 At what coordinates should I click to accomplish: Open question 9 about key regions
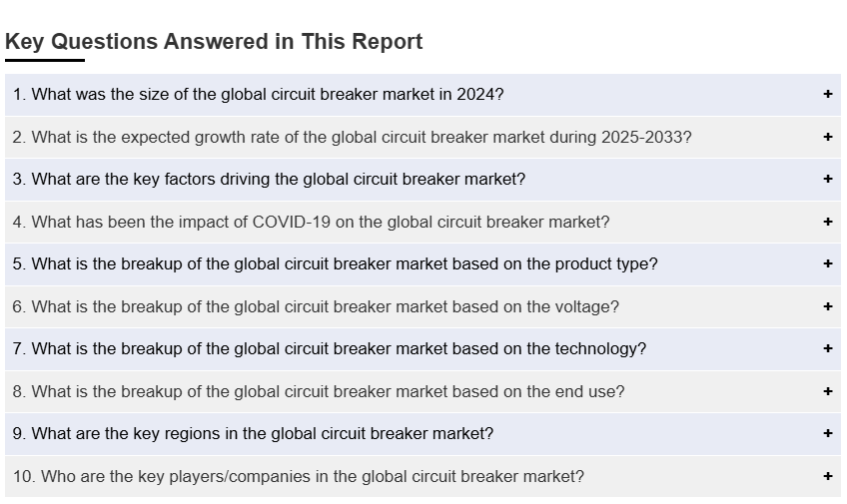253,434
